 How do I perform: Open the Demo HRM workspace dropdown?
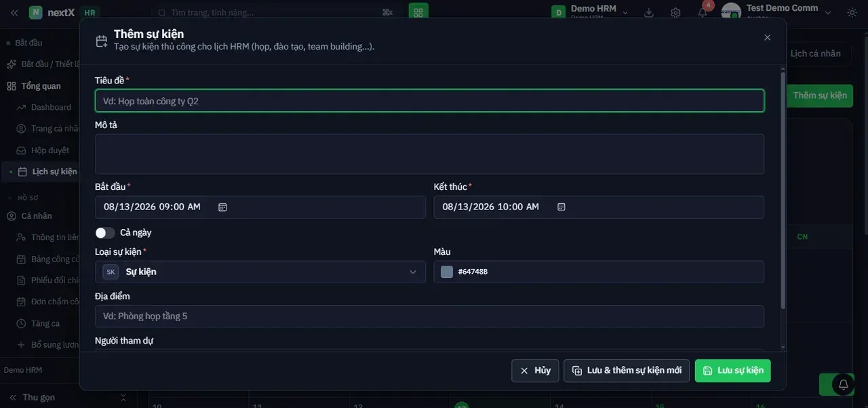591,12
